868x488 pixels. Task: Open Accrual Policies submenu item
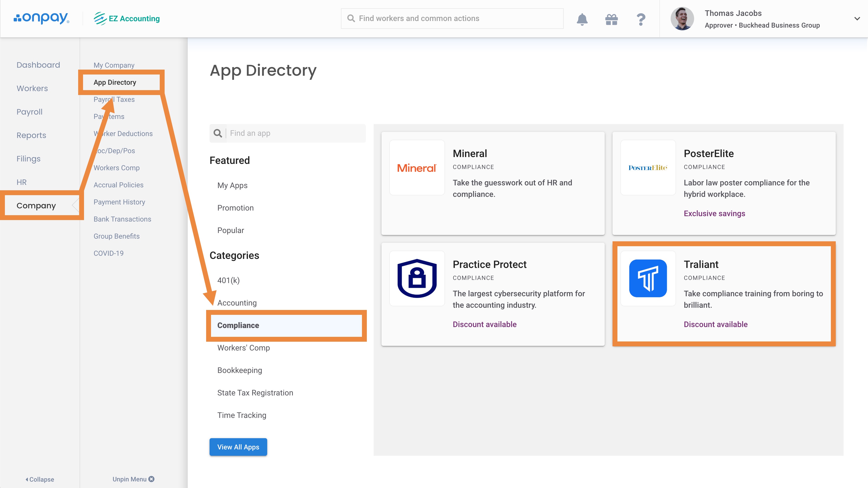click(118, 185)
